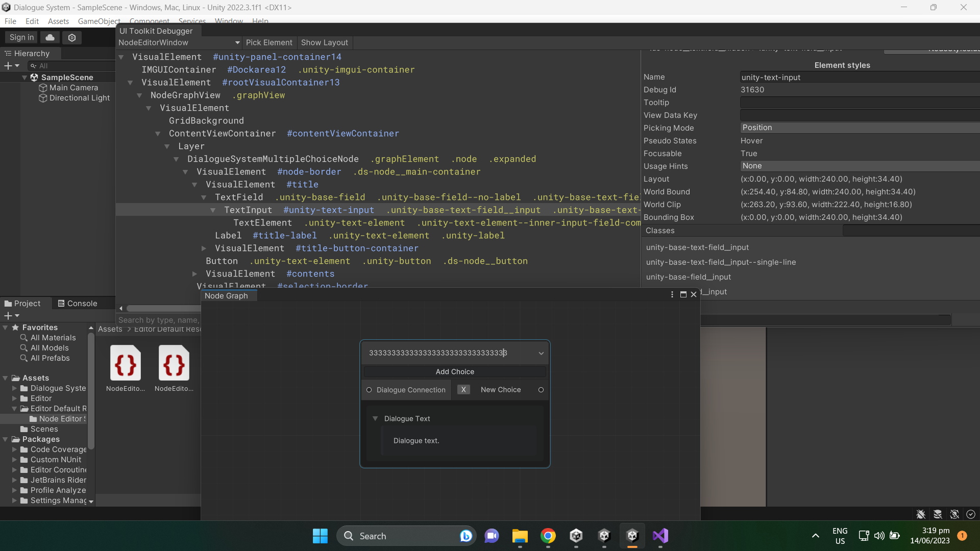Collapse the Dialogue Text foldout
This screenshot has width=980, height=551.
pos(375,418)
